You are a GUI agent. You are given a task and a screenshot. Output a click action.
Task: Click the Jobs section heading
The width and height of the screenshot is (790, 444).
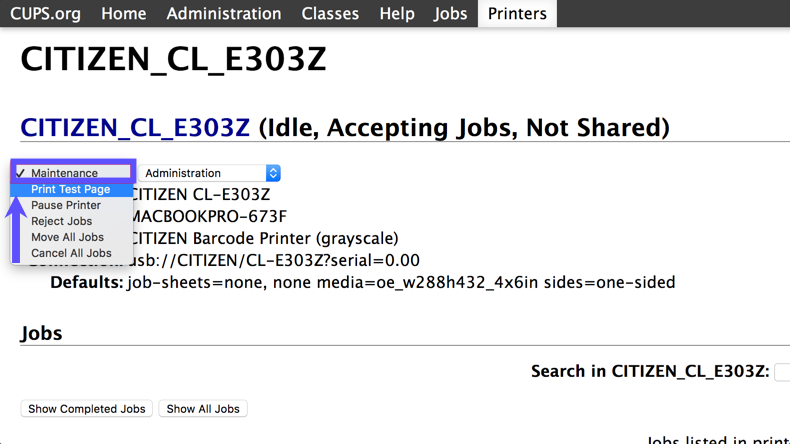41,333
